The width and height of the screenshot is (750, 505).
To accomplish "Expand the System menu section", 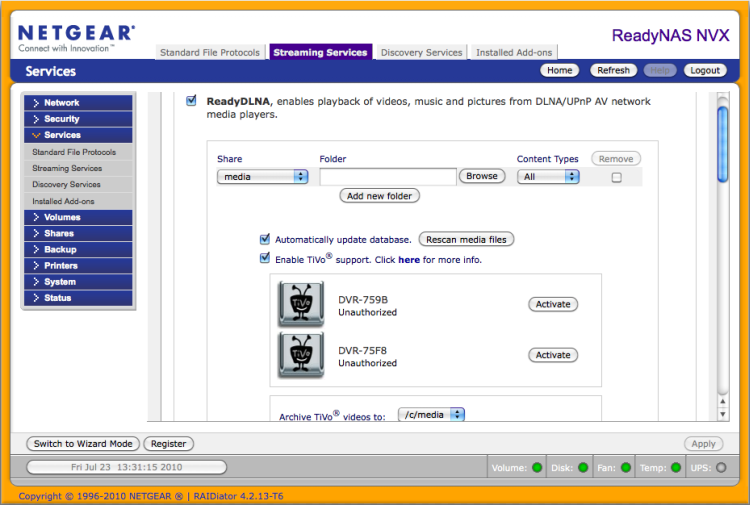I will (78, 282).
